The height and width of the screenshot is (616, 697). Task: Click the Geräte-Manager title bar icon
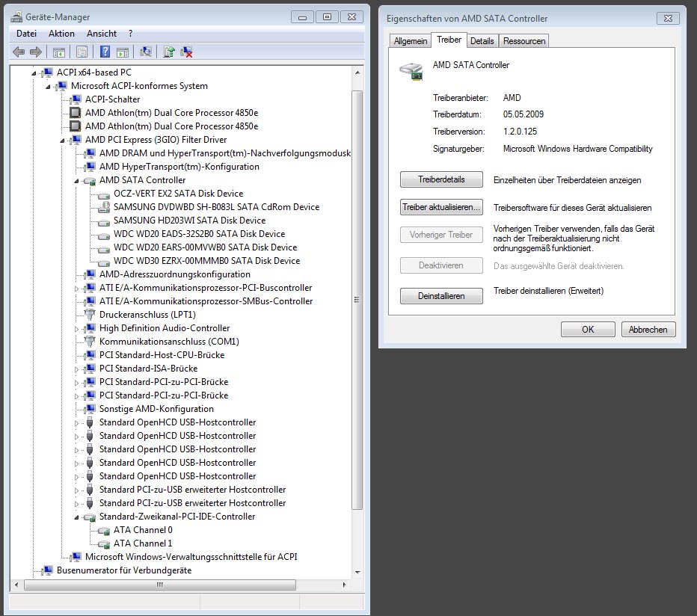click(16, 17)
